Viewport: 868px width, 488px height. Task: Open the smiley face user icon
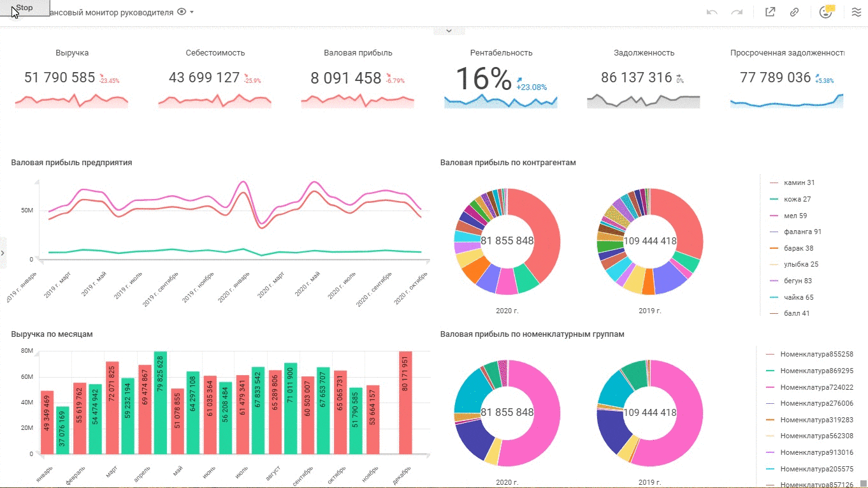[x=826, y=12]
